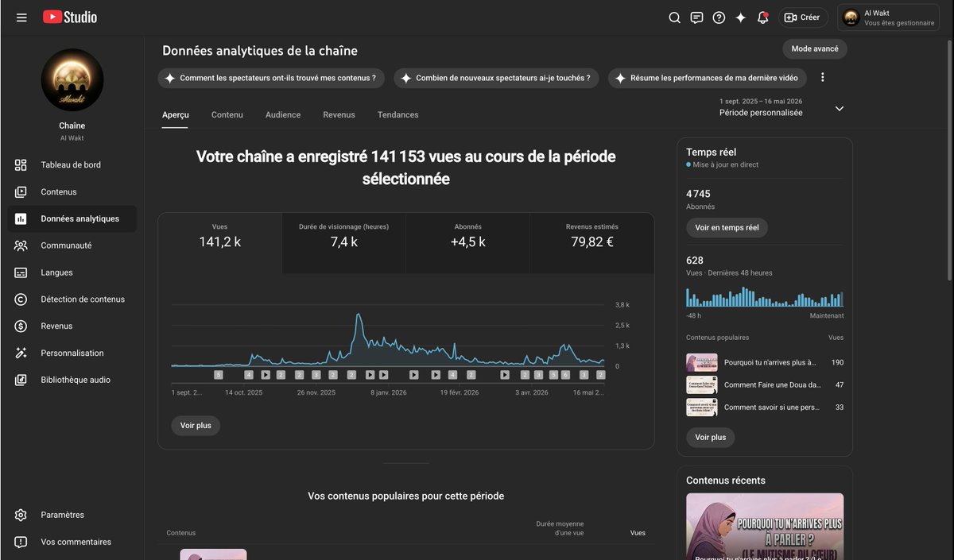Image resolution: width=954 pixels, height=560 pixels.
Task: Open the Langues section
Action: (72, 272)
